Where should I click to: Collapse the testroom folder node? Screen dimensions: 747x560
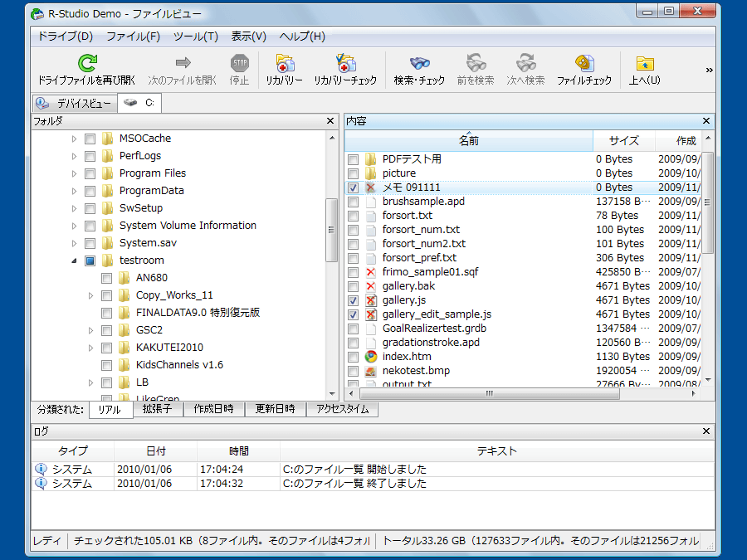[x=75, y=261]
